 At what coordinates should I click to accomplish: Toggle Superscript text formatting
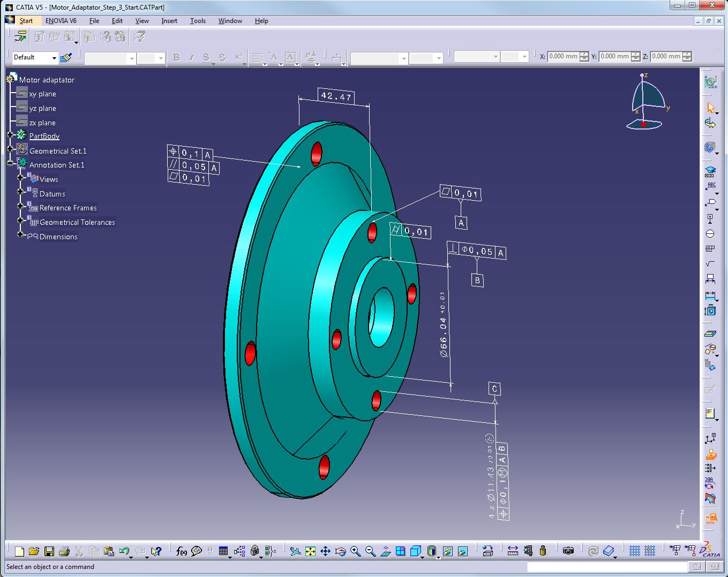point(238,57)
